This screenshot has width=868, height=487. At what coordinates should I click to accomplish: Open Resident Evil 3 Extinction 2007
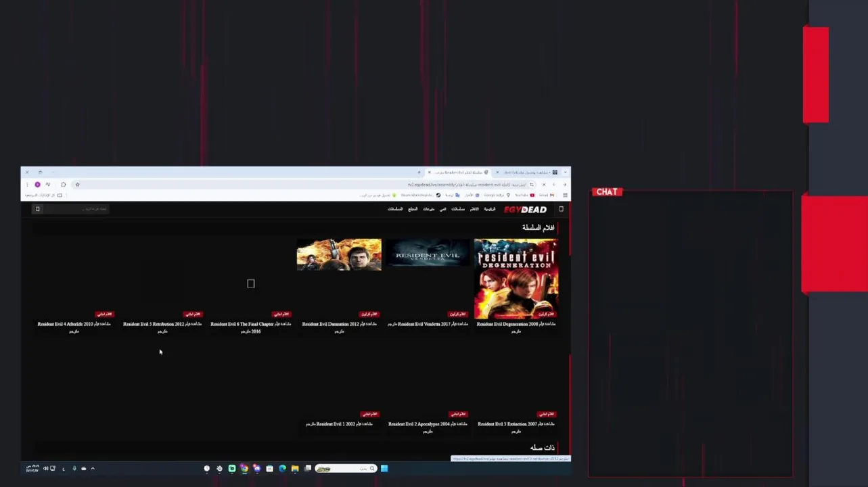(x=516, y=427)
